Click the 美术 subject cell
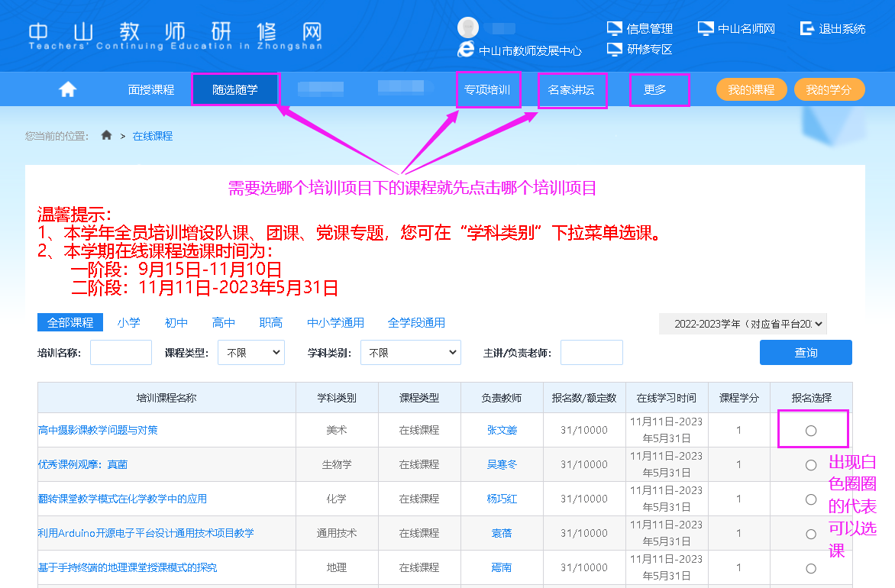 tap(337, 430)
